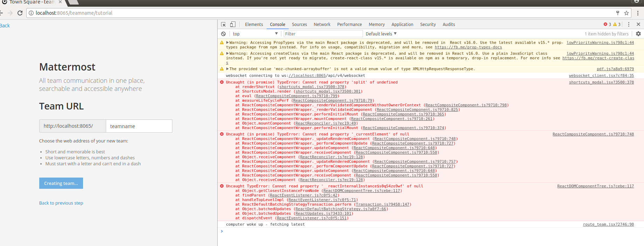644x246 pixels.
Task: Open Chrome's three-dot menu
Action: tap(638, 13)
